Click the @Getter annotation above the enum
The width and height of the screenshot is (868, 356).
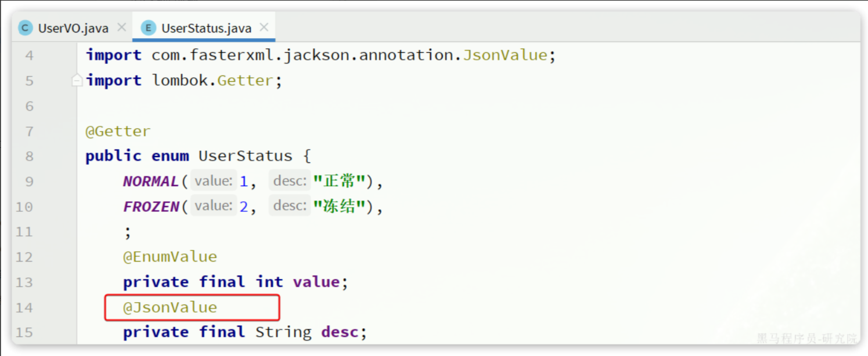(x=118, y=131)
